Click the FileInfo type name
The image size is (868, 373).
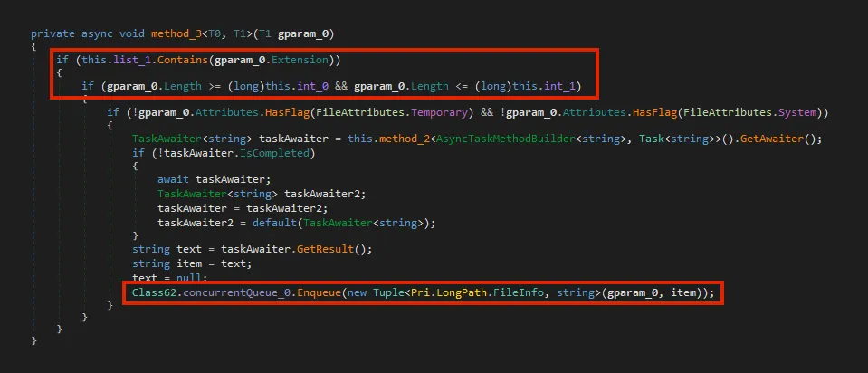click(518, 292)
